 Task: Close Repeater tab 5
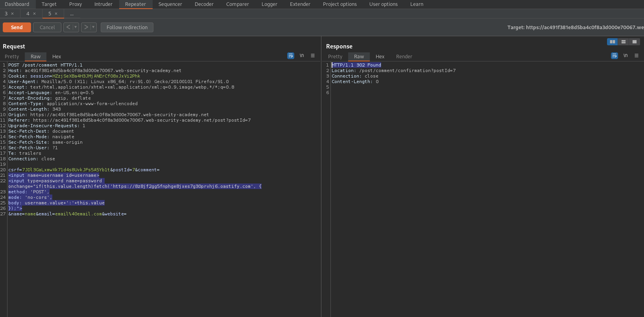pyautogui.click(x=56, y=14)
